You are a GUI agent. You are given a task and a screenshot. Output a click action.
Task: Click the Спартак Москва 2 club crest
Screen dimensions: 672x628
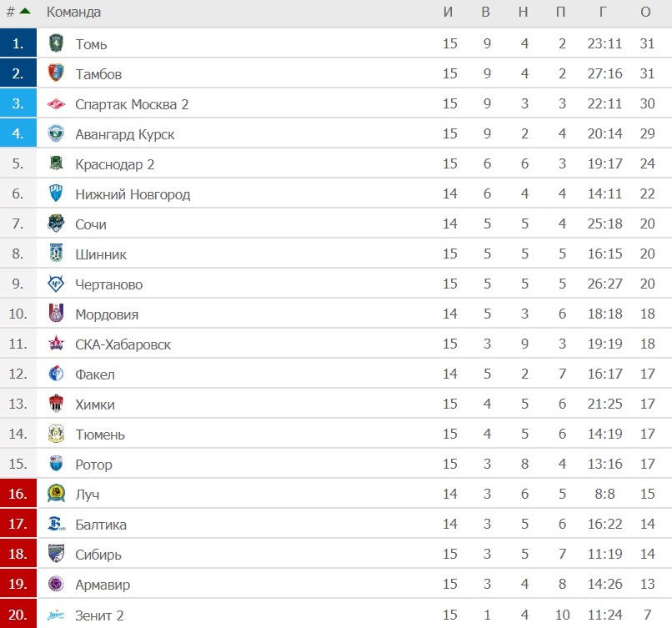coord(56,103)
